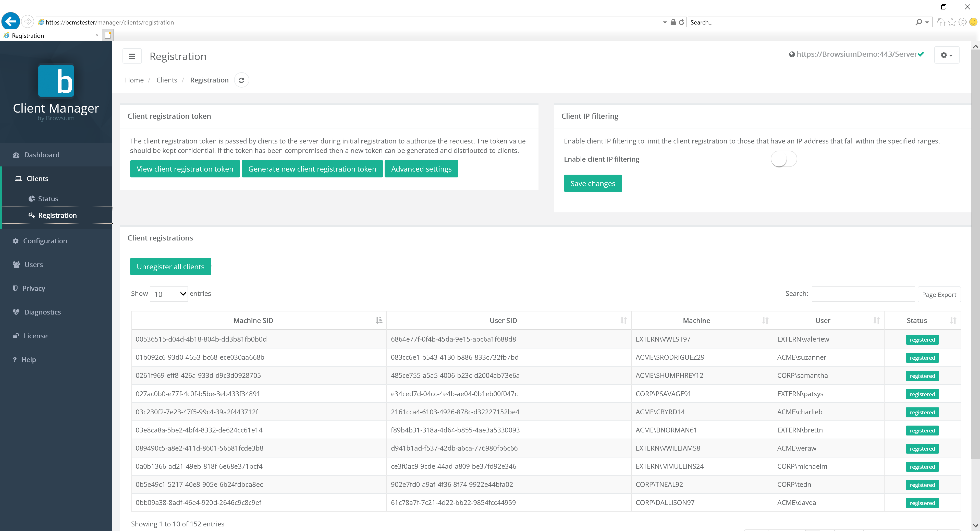980x531 pixels.
Task: Open Clients in the sidebar menu
Action: (37, 178)
